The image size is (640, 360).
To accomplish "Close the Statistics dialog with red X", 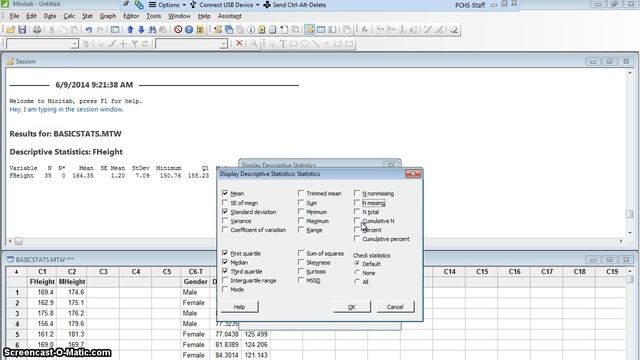I will (x=413, y=174).
